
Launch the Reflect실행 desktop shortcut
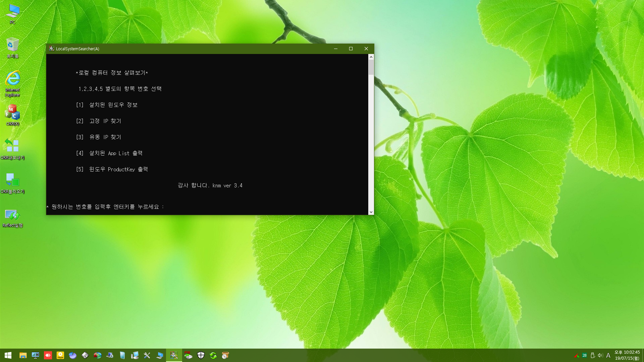coord(12,218)
